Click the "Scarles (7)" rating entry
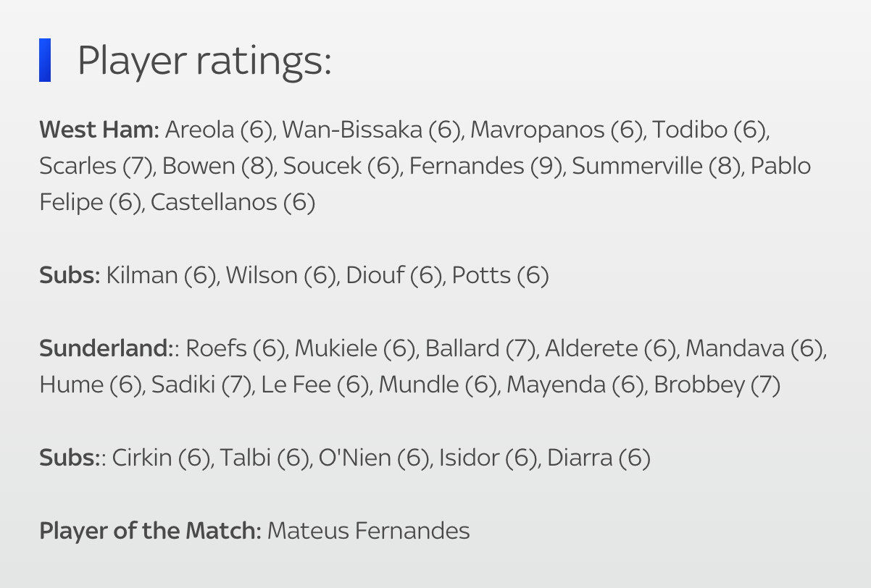Image resolution: width=871 pixels, height=588 pixels. [96, 167]
